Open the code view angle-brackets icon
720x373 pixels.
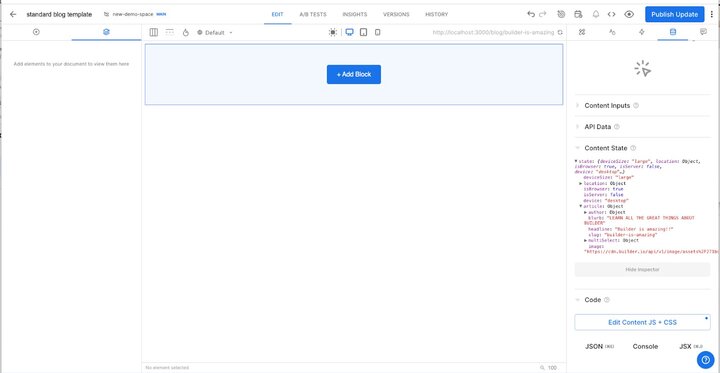pyautogui.click(x=611, y=14)
